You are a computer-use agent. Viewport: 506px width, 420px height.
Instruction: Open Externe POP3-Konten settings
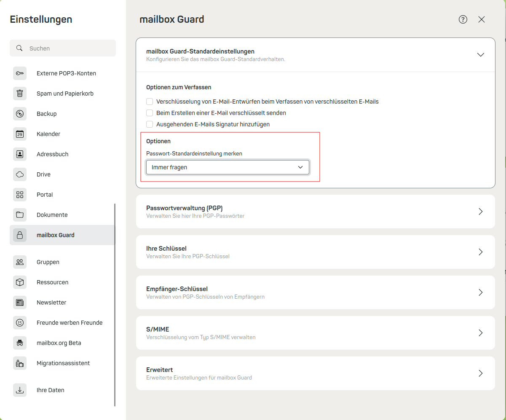click(62, 73)
